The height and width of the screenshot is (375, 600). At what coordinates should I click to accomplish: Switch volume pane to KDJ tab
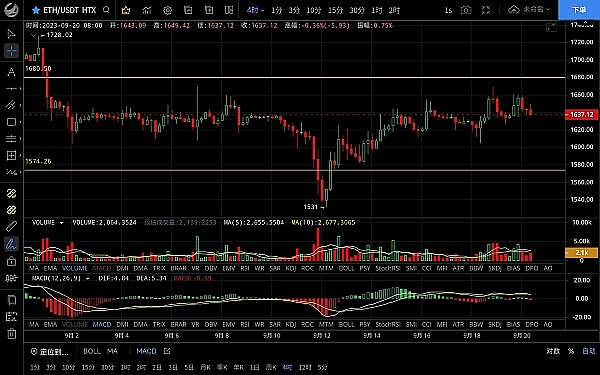click(291, 268)
